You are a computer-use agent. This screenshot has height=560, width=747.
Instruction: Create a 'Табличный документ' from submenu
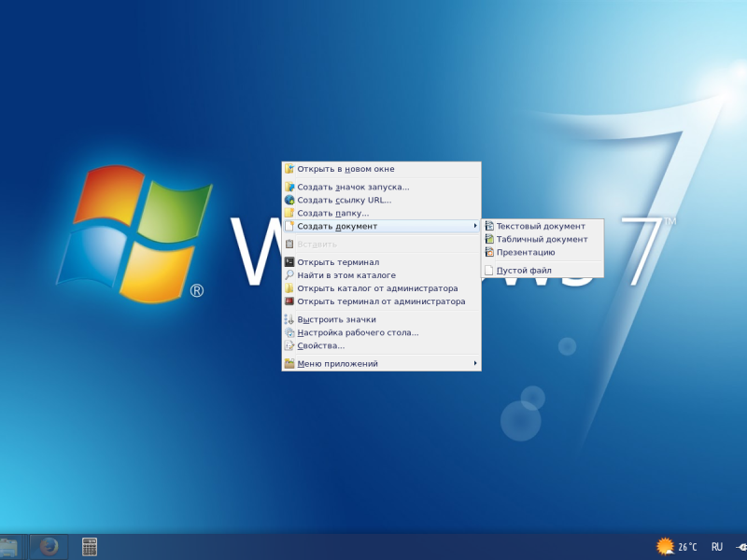[543, 240]
